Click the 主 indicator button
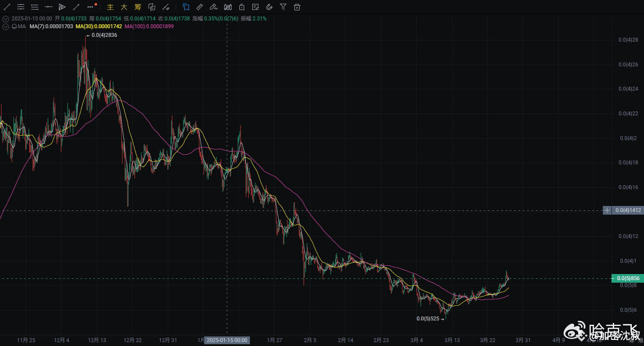The width and height of the screenshot is (644, 346). pyautogui.click(x=110, y=7)
